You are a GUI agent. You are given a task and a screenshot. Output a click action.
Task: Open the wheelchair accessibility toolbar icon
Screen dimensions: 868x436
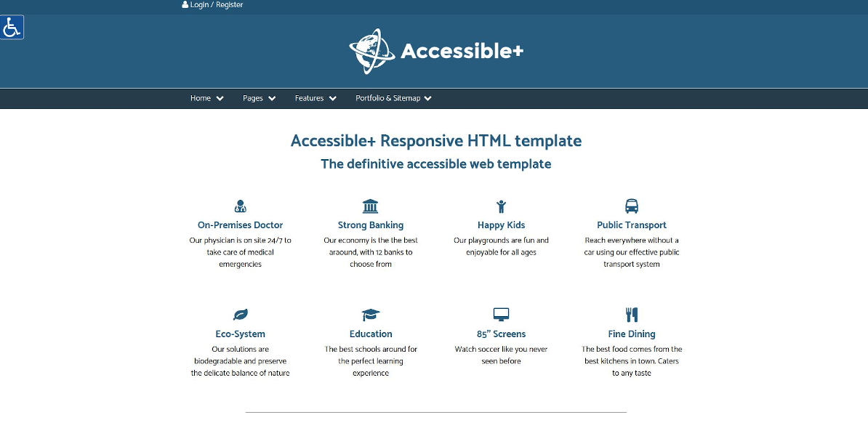[12, 27]
